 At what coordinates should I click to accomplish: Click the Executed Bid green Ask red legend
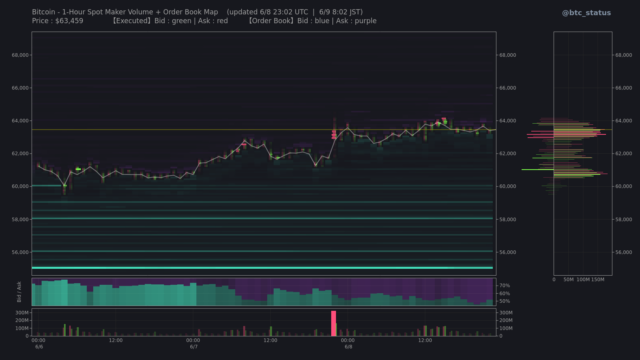170,21
